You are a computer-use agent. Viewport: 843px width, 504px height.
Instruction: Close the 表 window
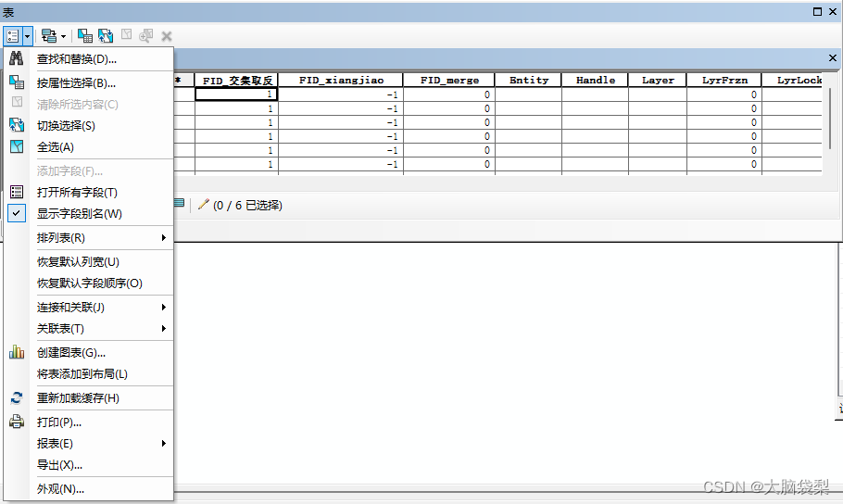(832, 11)
